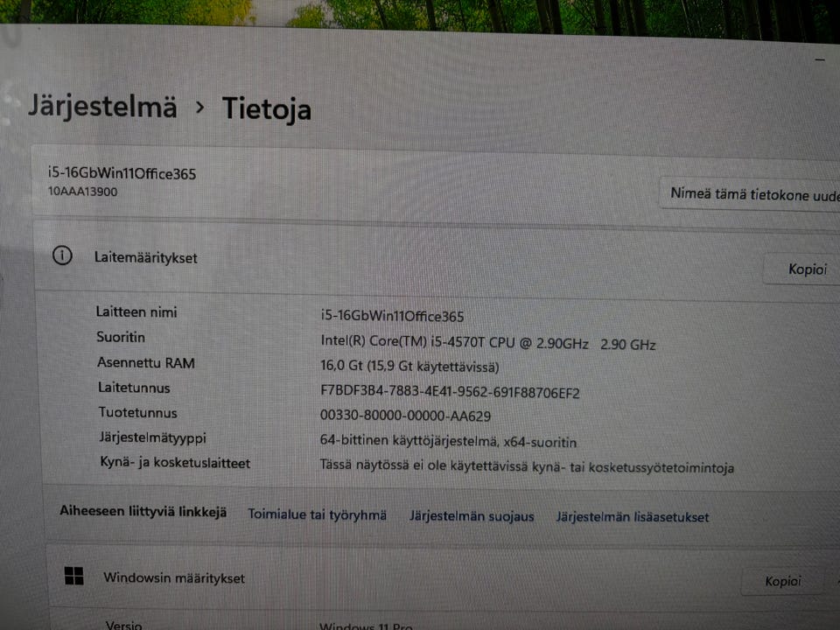
Task: Click the Laitetunnus value F7BDF3B4-7883-4E41-9562-691F88706EF2
Action: 450,392
